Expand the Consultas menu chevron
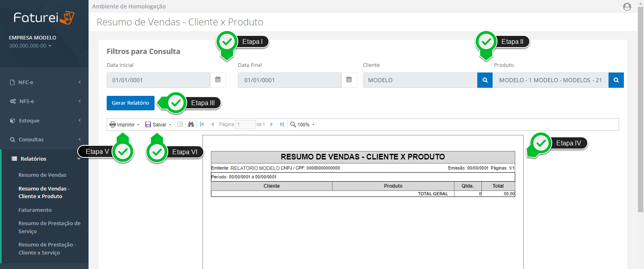Viewport: 644px width, 269px height. (80, 139)
